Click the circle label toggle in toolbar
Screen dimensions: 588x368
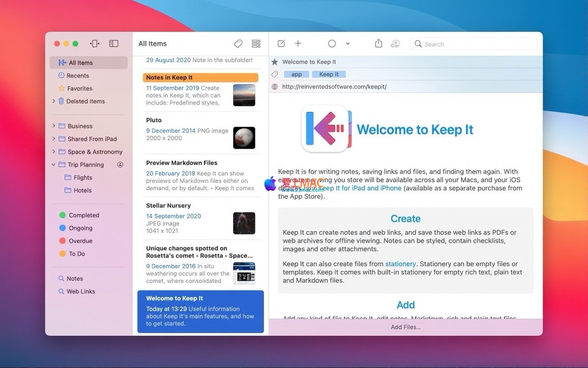click(332, 43)
